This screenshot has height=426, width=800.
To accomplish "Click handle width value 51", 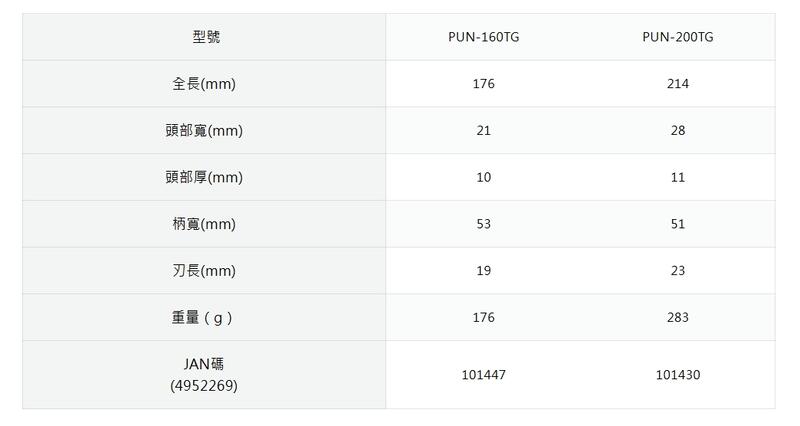I will pyautogui.click(x=678, y=224).
